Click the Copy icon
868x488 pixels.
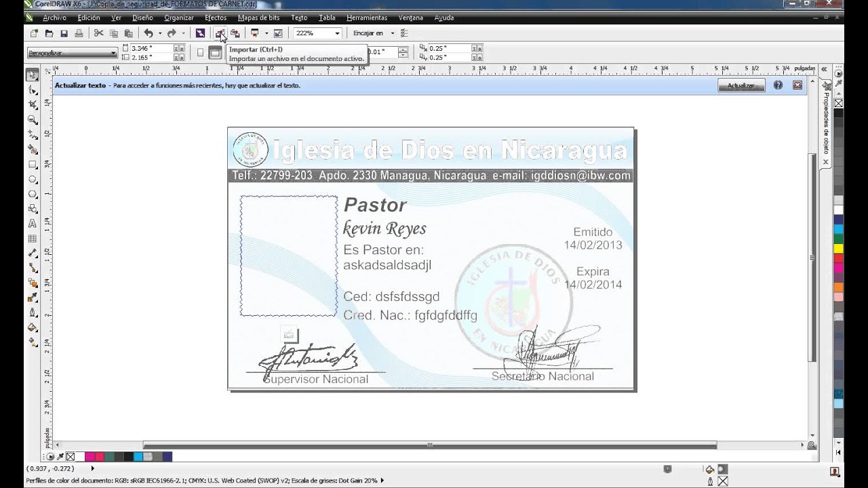click(x=113, y=33)
